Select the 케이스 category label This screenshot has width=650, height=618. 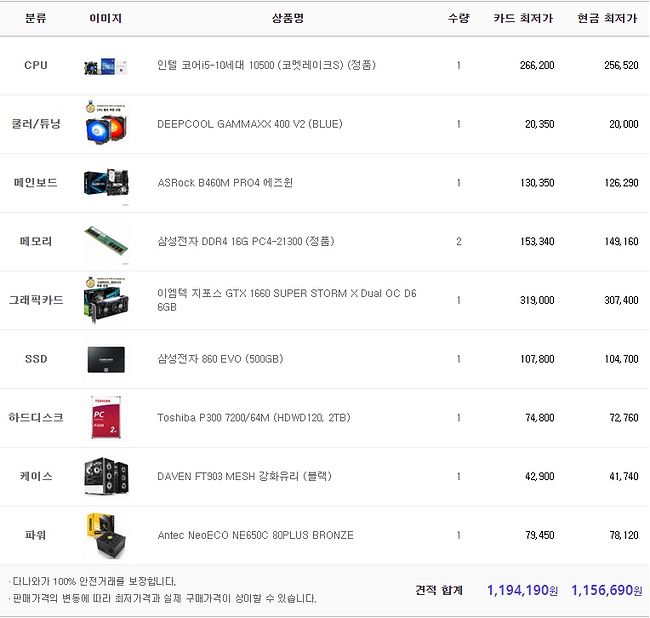[36, 476]
